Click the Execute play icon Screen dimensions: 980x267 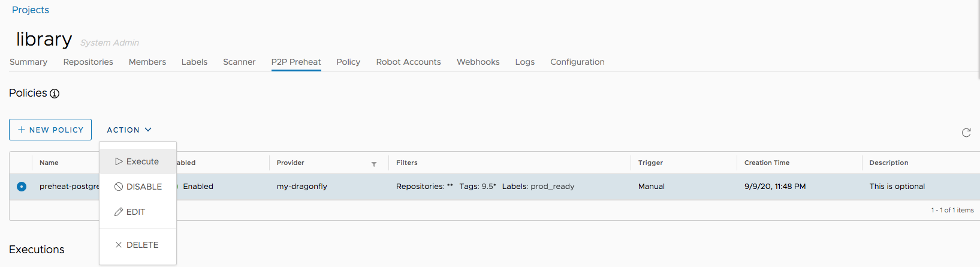coord(119,161)
